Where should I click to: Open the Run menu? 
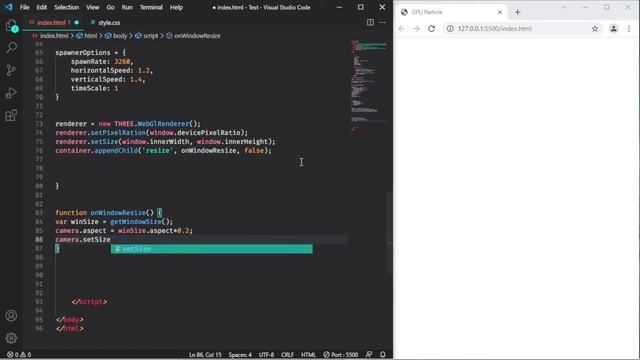point(127,7)
